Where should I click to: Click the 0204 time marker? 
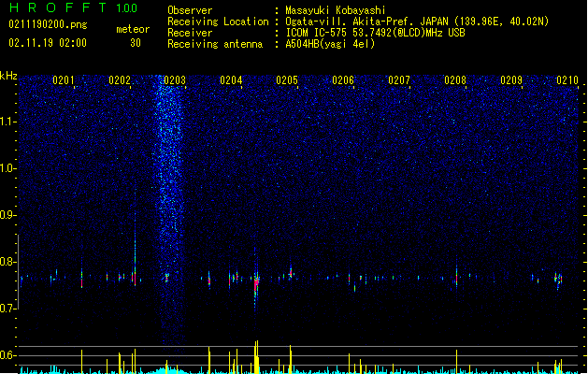(231, 80)
